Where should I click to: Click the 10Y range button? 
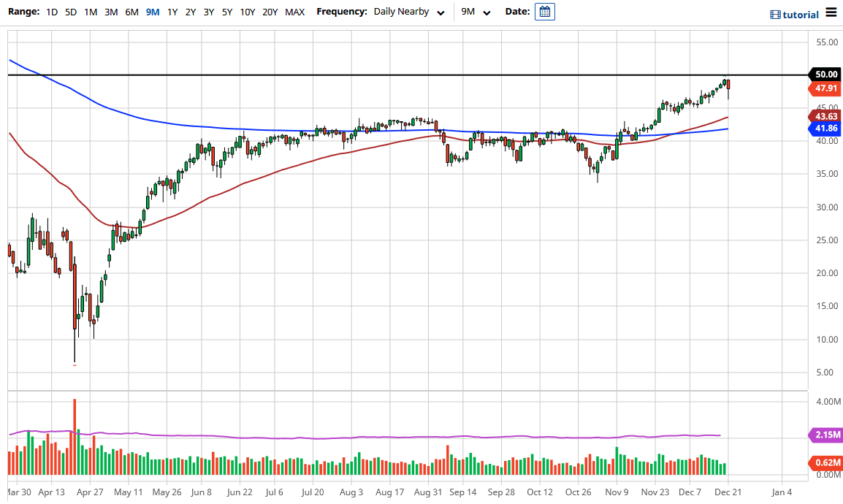(x=247, y=12)
